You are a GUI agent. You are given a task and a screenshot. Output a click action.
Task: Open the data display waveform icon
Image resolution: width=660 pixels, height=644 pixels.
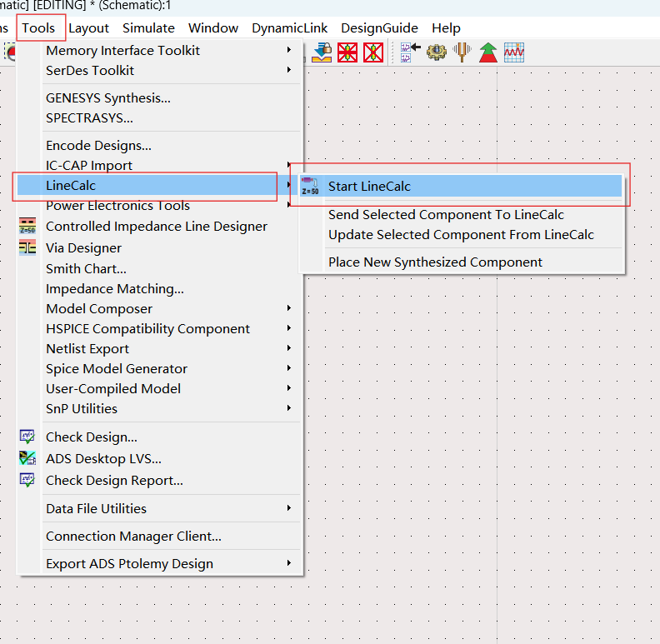pos(514,52)
